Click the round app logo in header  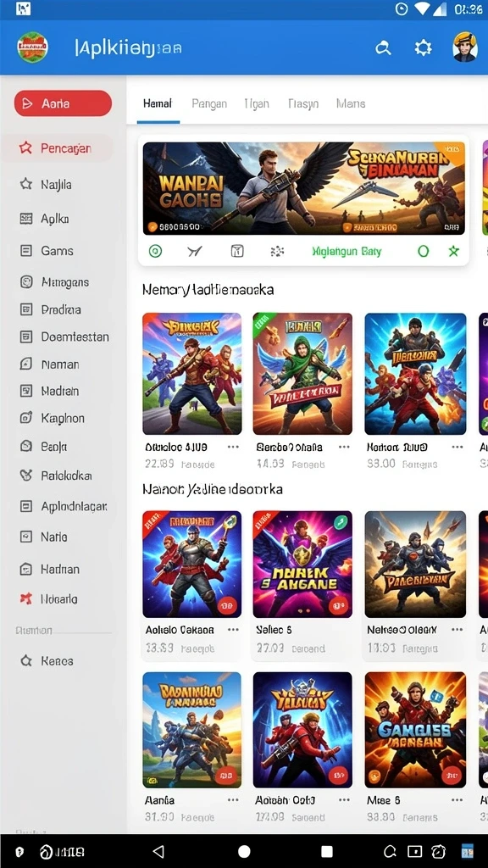pyautogui.click(x=33, y=47)
